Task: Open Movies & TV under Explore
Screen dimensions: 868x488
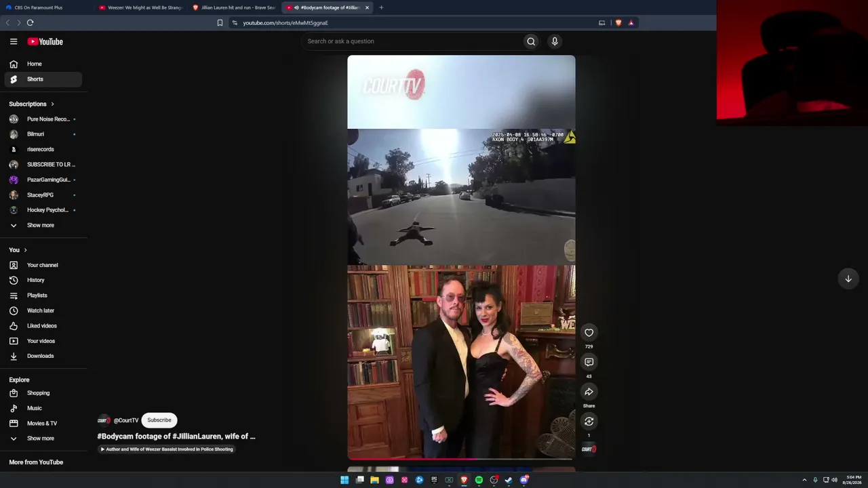Action: point(43,424)
